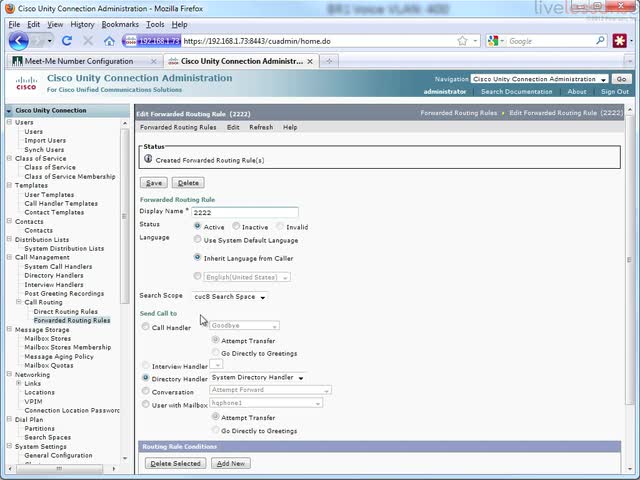Open the Navigation dropdown in header
Viewport: 640px width, 480px height.
[539, 79]
